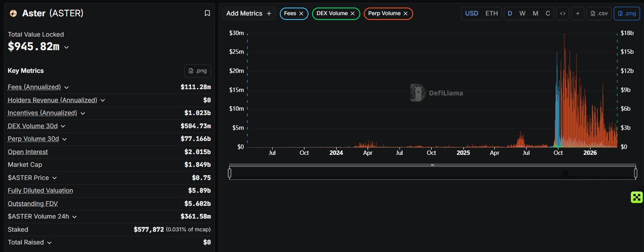This screenshot has width=644, height=252.
Task: Click the $577,872 staked value
Action: [149, 229]
